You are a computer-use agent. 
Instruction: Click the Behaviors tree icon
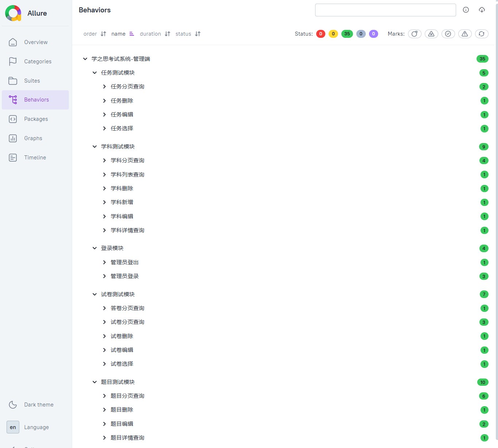[13, 100]
